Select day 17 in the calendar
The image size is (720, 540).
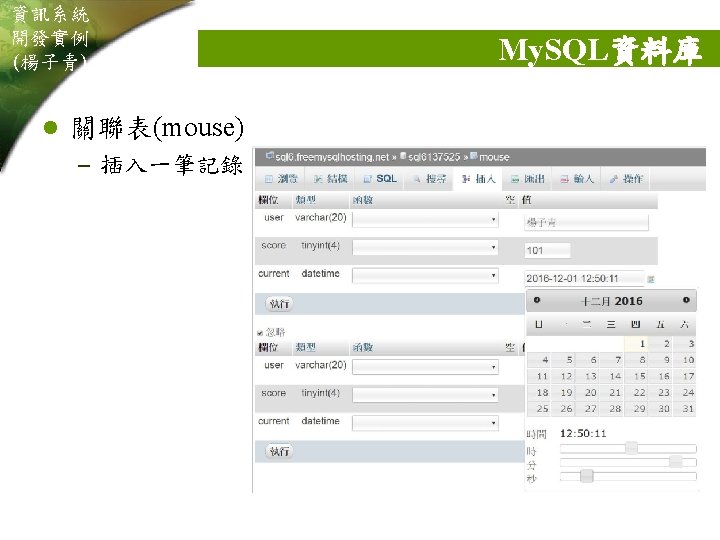685,377
